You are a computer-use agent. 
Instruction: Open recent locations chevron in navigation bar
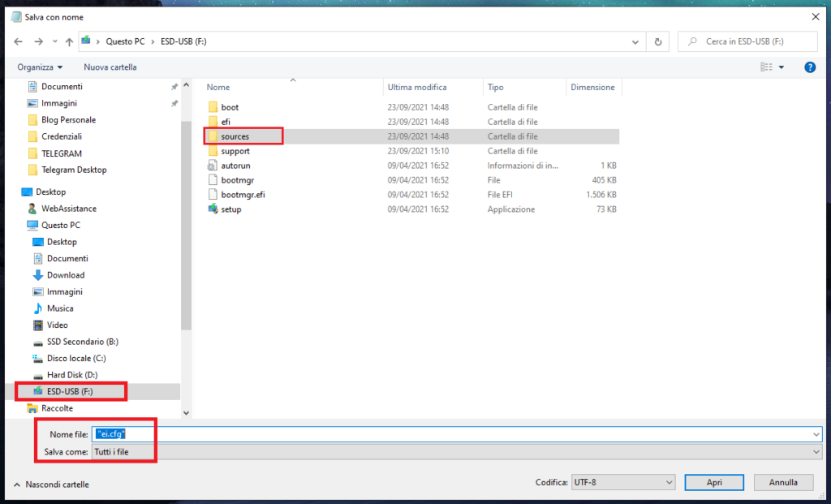(x=54, y=41)
